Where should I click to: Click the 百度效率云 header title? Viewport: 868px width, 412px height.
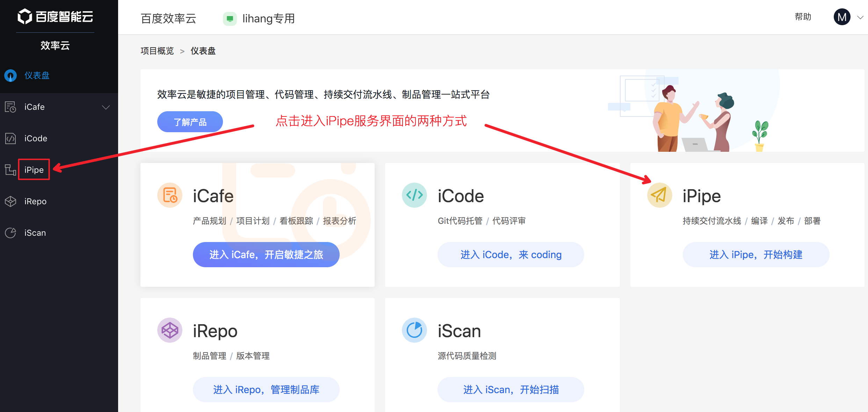168,19
